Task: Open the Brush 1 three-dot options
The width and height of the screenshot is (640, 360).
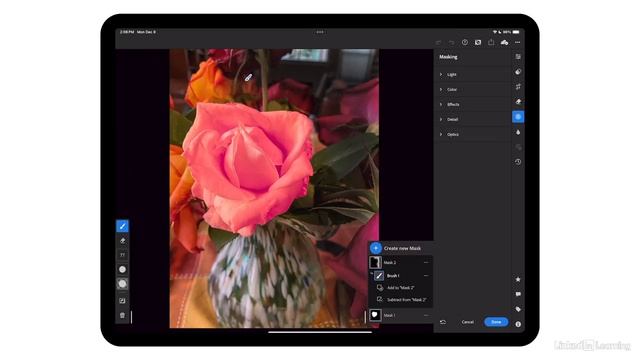Action: coord(426,276)
